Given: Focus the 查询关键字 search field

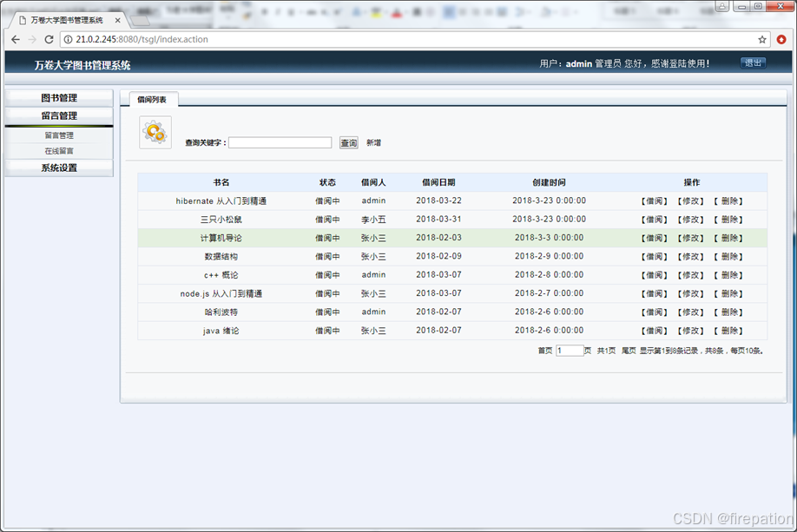Looking at the screenshot, I should (x=280, y=143).
